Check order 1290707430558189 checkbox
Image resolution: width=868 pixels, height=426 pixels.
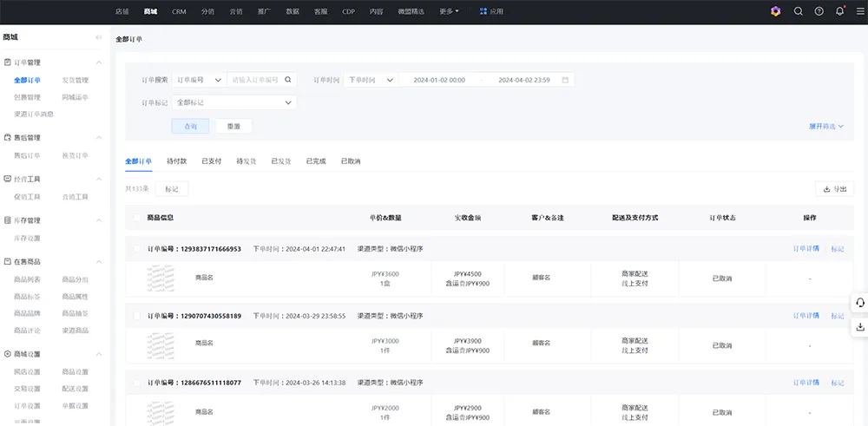click(137, 316)
